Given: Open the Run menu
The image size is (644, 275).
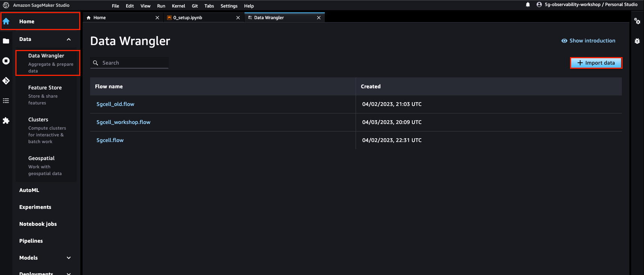Looking at the screenshot, I should click(x=161, y=6).
